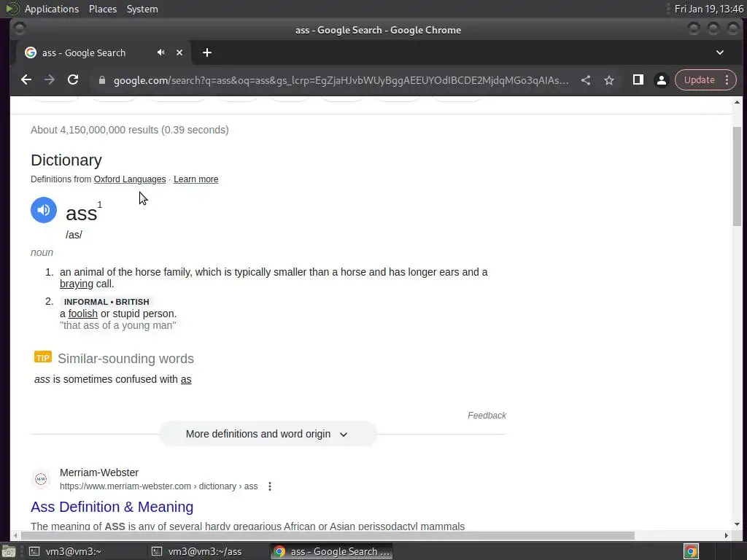Click the horizontal scroll right arrow
747x560 pixels.
point(726,536)
